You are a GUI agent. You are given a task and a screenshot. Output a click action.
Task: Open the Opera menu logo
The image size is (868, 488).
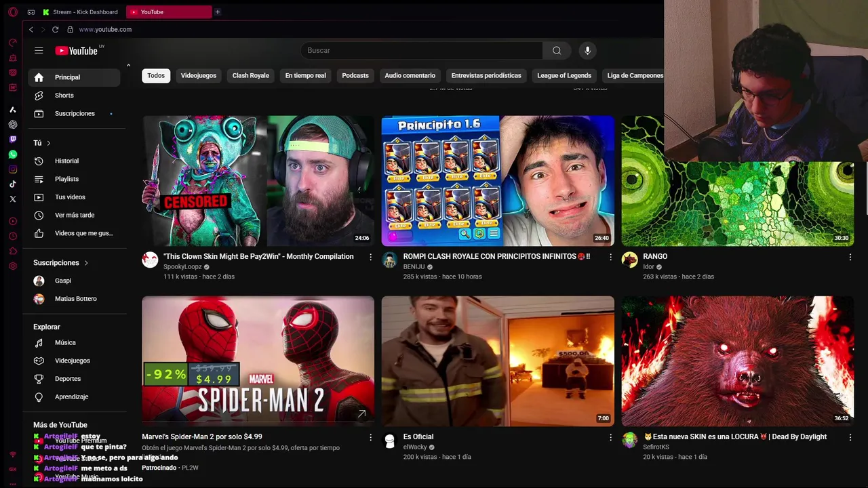(13, 12)
